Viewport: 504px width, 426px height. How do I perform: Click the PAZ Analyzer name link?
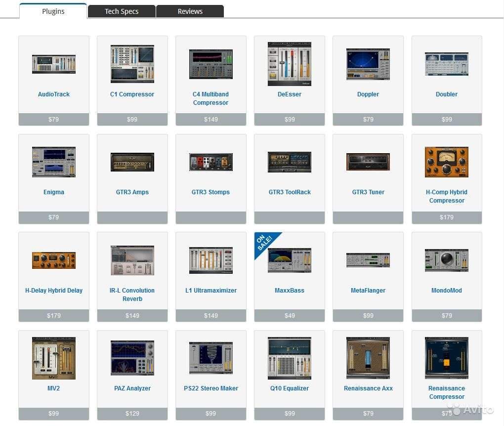coord(132,388)
